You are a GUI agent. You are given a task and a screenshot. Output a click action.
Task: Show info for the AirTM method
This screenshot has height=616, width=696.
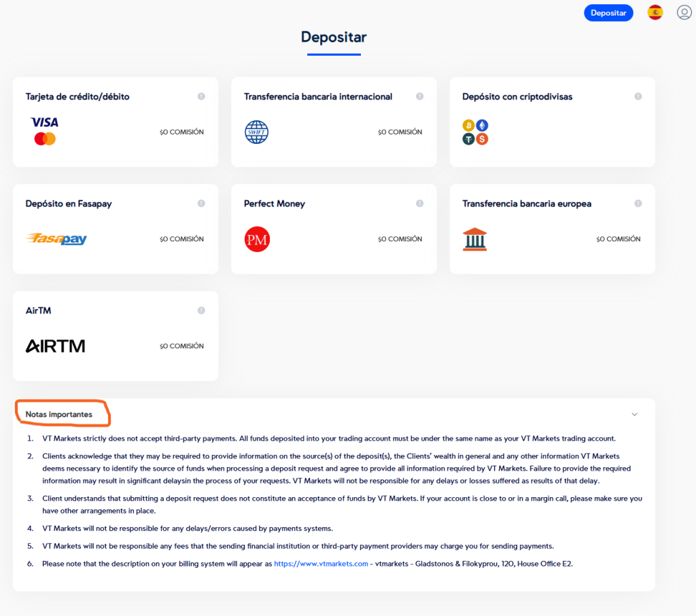point(201,310)
